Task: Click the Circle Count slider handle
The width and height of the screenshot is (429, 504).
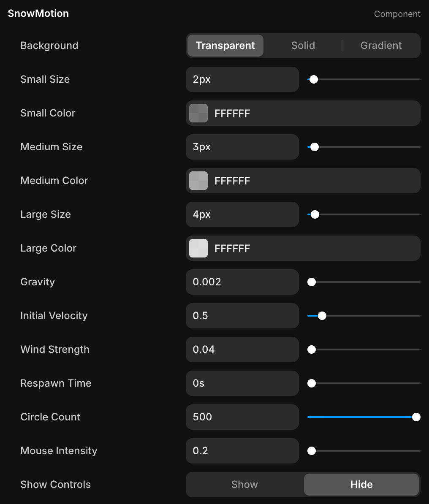Action: [x=416, y=417]
